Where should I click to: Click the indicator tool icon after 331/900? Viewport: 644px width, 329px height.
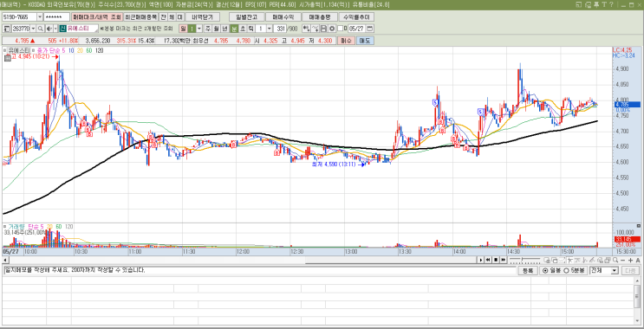tap(306, 29)
